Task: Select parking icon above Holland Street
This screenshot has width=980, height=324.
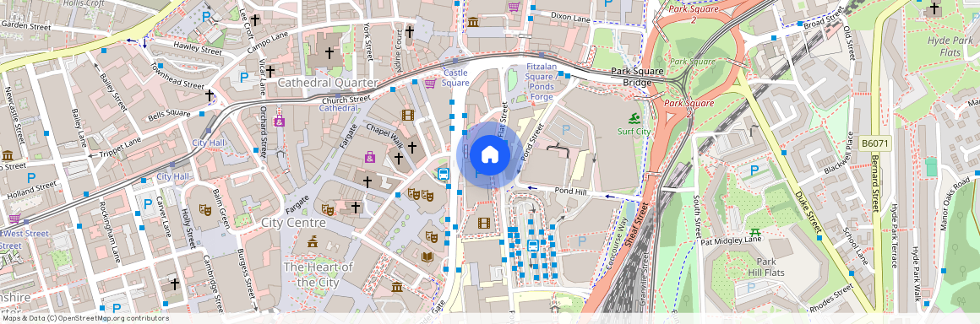Action: point(31,177)
